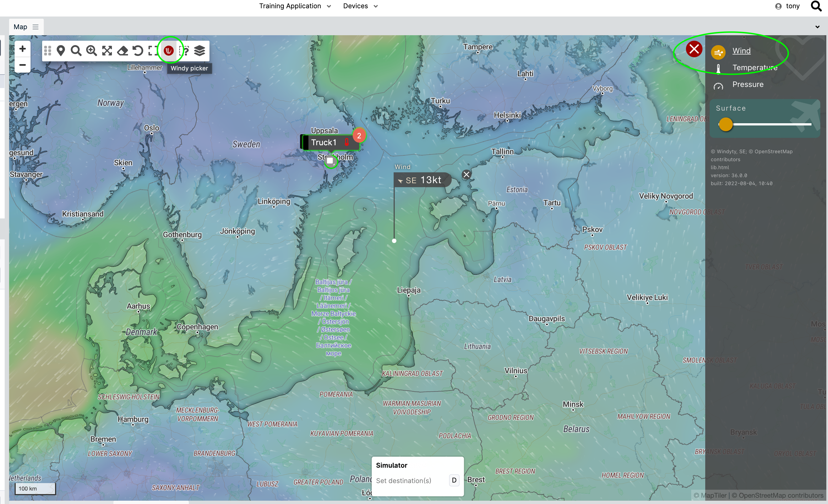The image size is (828, 504).
Task: Toggle the Windy picker tool
Action: pyautogui.click(x=169, y=51)
